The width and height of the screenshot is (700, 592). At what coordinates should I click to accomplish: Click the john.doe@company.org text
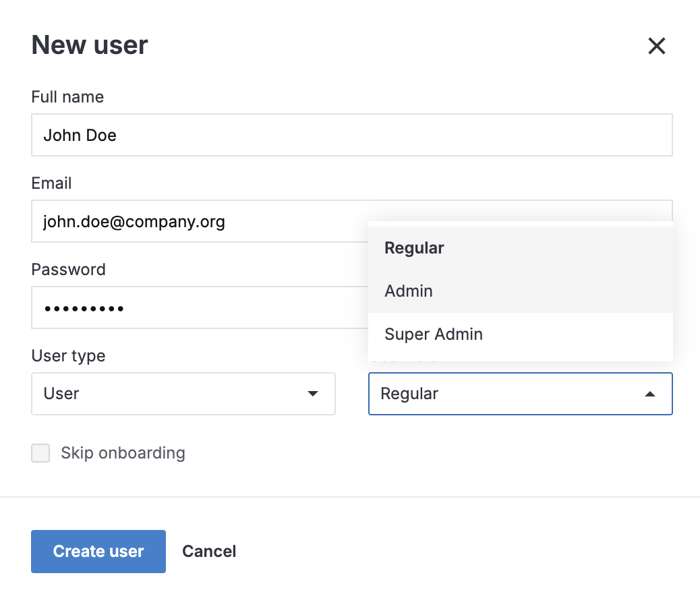point(134,221)
